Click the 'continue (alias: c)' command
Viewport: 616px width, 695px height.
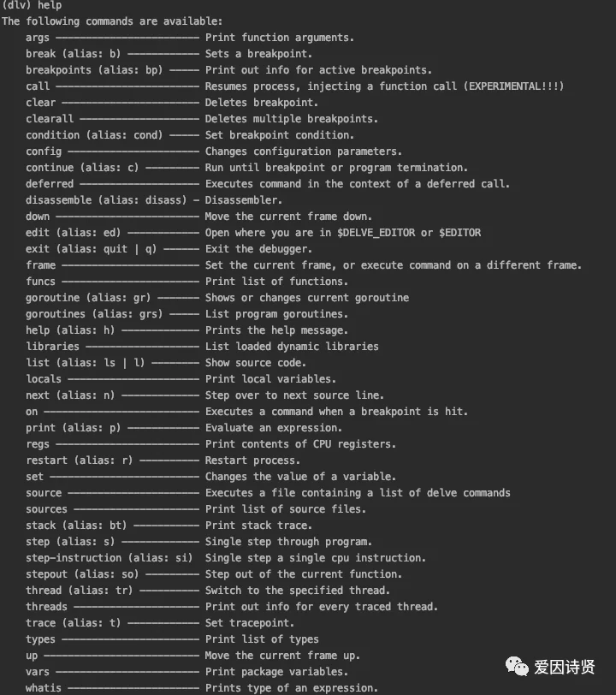click(82, 168)
